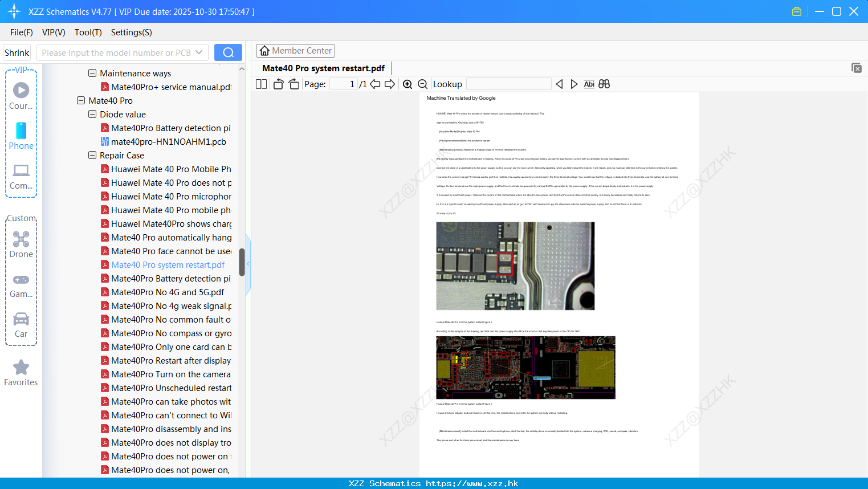Click the file tree scroll-up arrow
Viewport: 868px width, 489px height.
coord(242,69)
